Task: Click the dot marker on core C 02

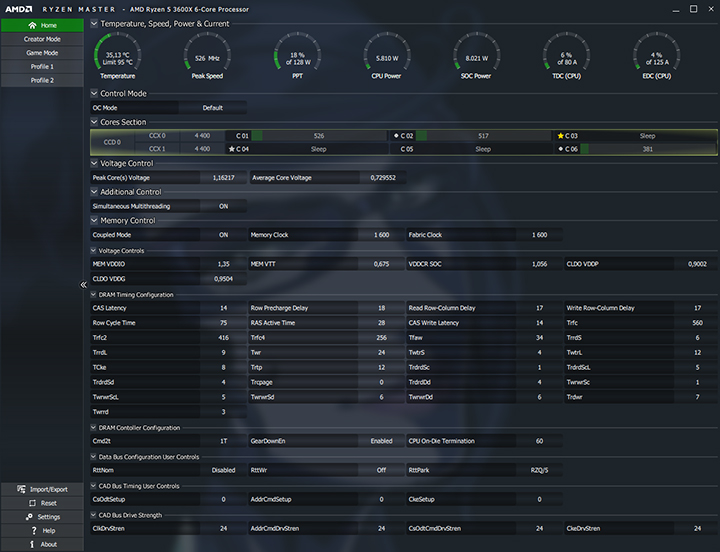Action: coord(396,136)
